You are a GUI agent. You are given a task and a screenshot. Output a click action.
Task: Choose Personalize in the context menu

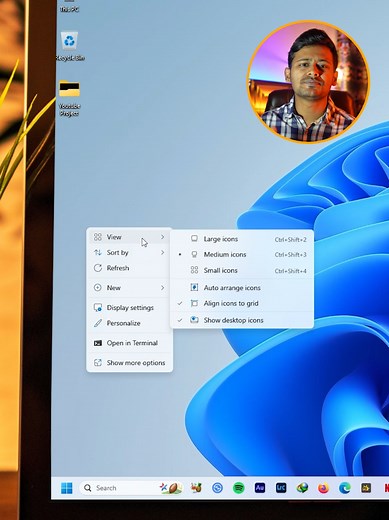pyautogui.click(x=130, y=323)
